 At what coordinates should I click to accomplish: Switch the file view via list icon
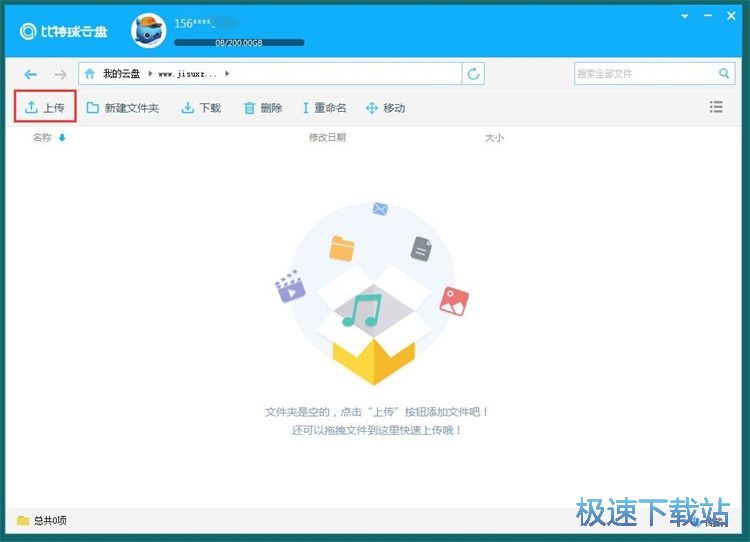point(716,107)
